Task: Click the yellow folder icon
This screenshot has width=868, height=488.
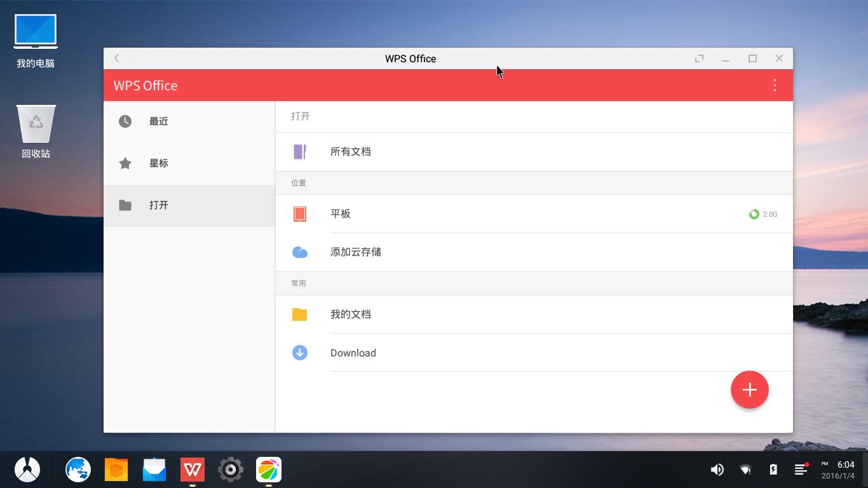Action: pos(300,315)
